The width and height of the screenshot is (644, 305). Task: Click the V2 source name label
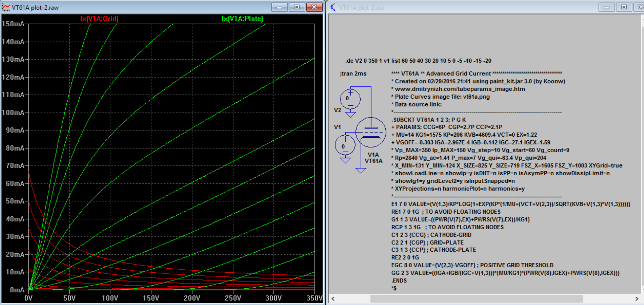point(337,110)
